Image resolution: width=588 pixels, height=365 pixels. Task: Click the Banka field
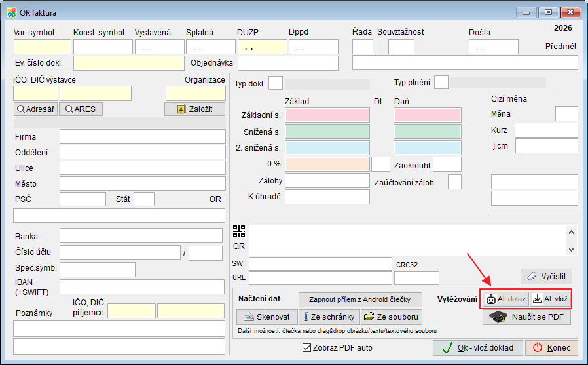click(141, 236)
